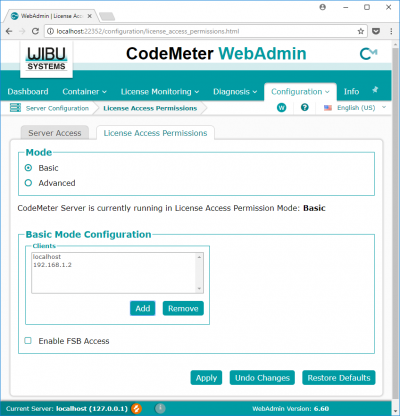Click the Current Server localhost text

(x=67, y=408)
